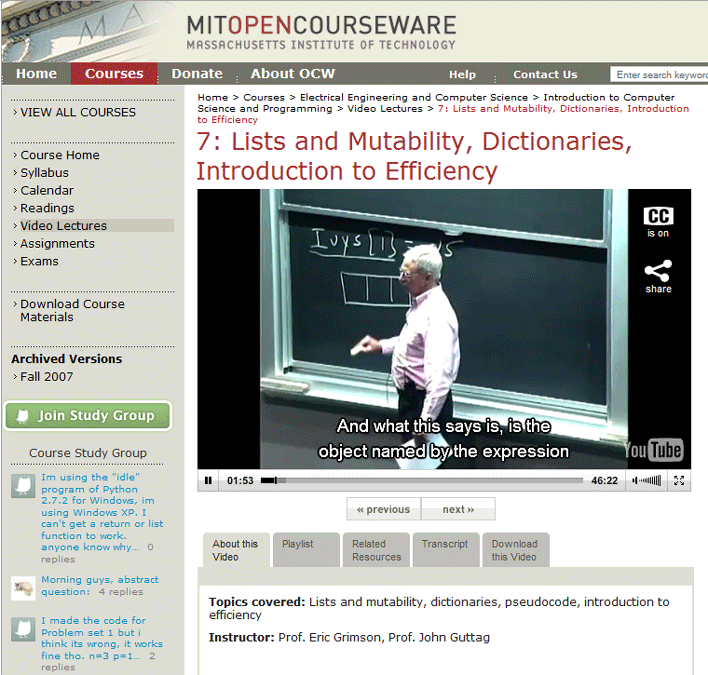Go to the next video
The height and width of the screenshot is (675, 708).
click(458, 509)
